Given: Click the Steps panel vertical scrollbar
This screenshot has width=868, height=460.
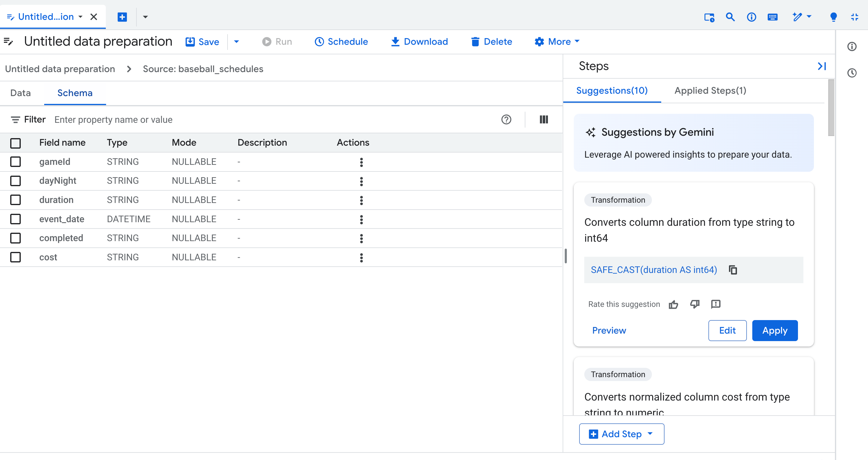Looking at the screenshot, I should coord(831,108).
